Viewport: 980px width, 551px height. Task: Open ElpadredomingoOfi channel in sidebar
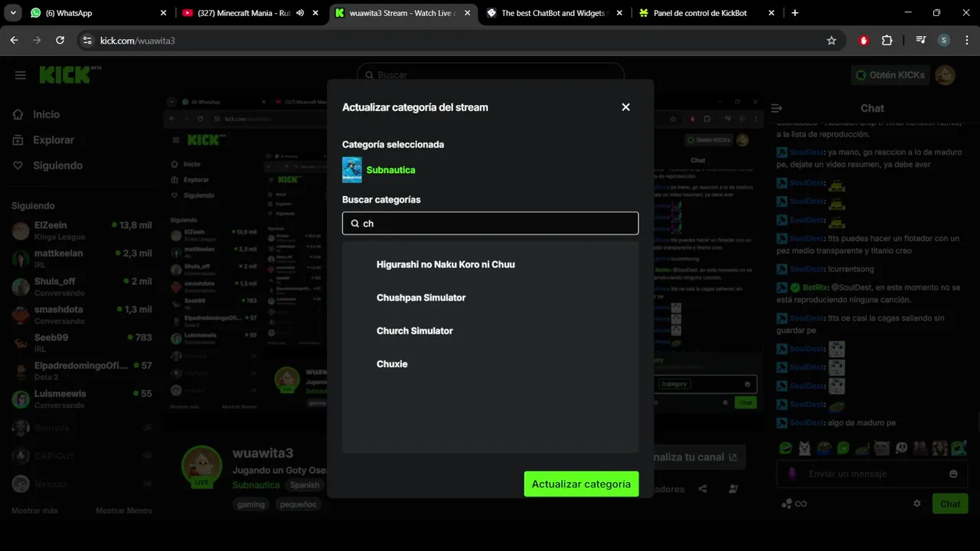point(82,371)
